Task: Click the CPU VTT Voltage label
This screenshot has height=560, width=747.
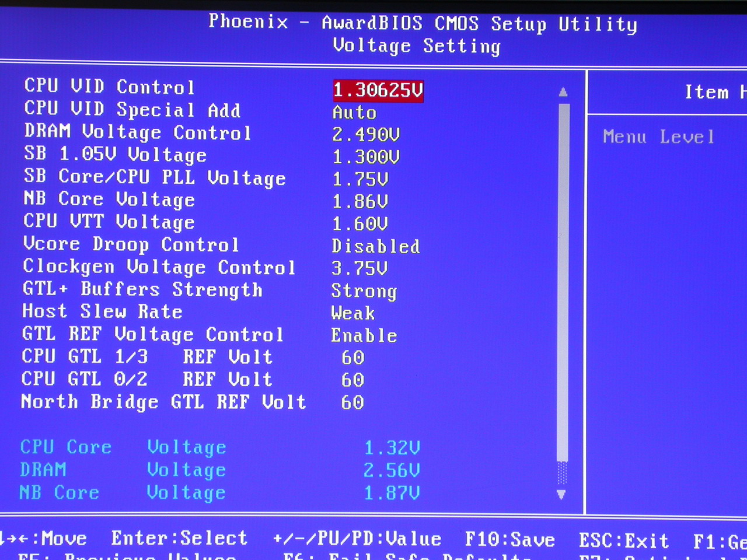Action: tap(109, 222)
